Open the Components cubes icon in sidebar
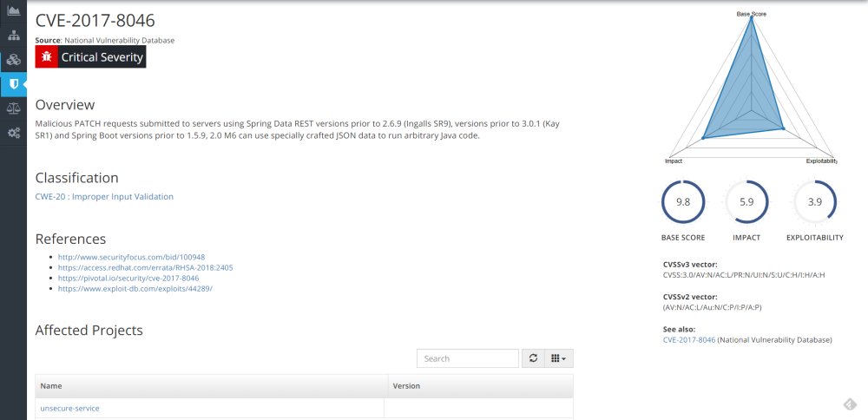868x420 pixels. pyautogui.click(x=13, y=60)
